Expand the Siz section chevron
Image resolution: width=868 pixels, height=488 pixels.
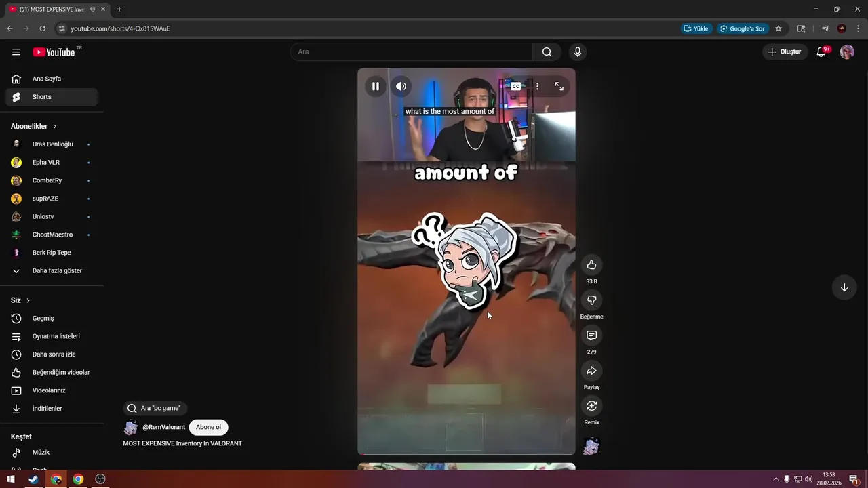tap(28, 300)
